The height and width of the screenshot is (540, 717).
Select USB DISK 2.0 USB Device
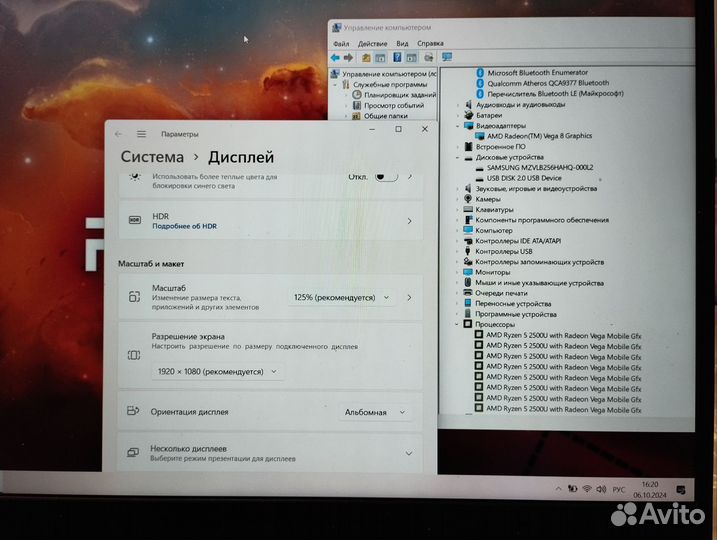point(524,178)
